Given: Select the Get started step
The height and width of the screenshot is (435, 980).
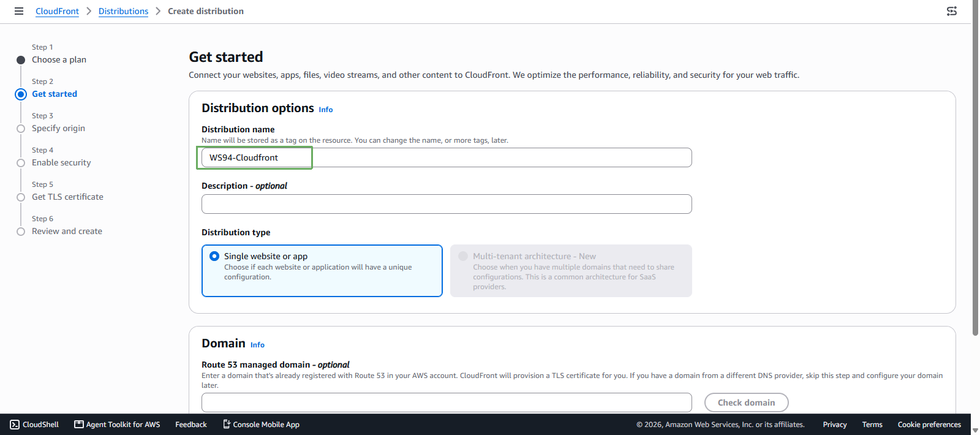Looking at the screenshot, I should point(55,94).
